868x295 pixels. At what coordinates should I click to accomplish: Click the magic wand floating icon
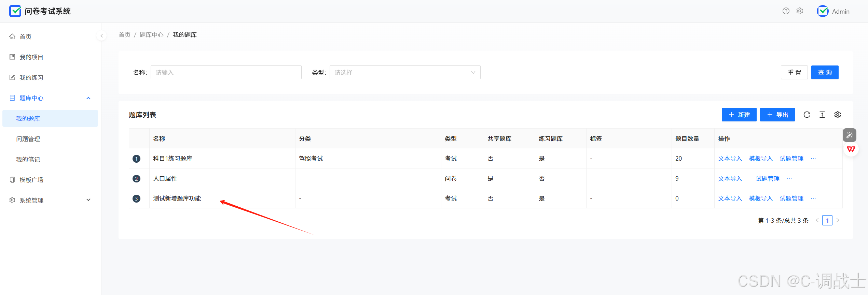pos(850,135)
